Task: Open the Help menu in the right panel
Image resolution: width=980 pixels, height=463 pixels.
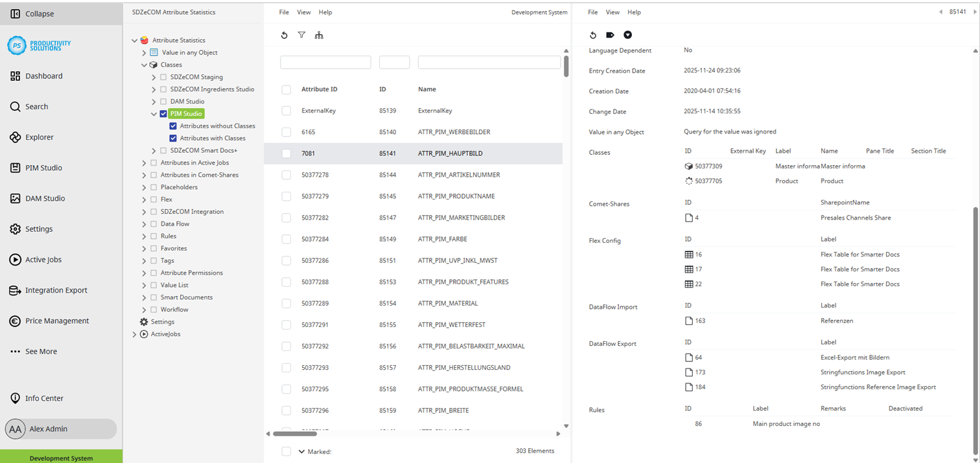Action: 634,12
